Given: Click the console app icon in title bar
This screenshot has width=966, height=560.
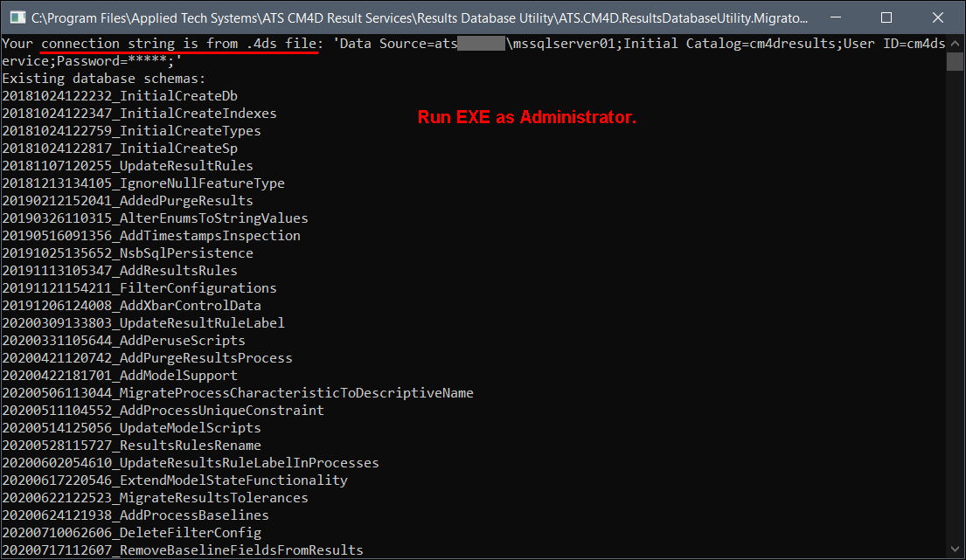Looking at the screenshot, I should (16, 17).
